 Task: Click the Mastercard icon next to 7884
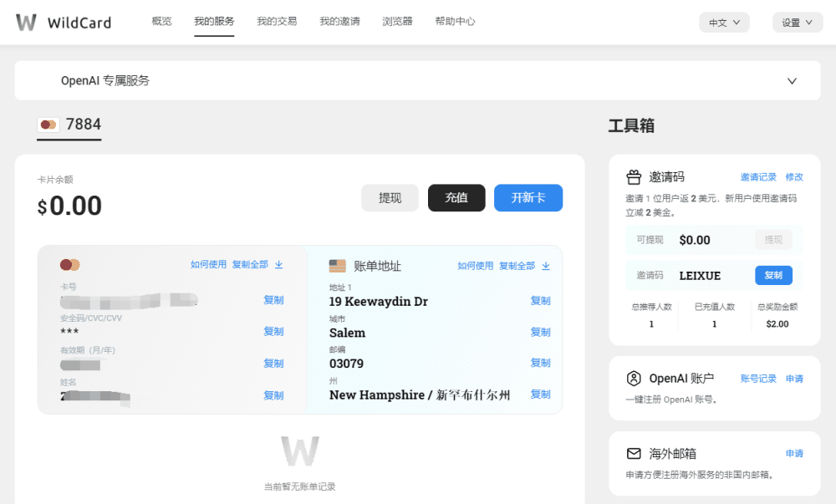click(48, 124)
